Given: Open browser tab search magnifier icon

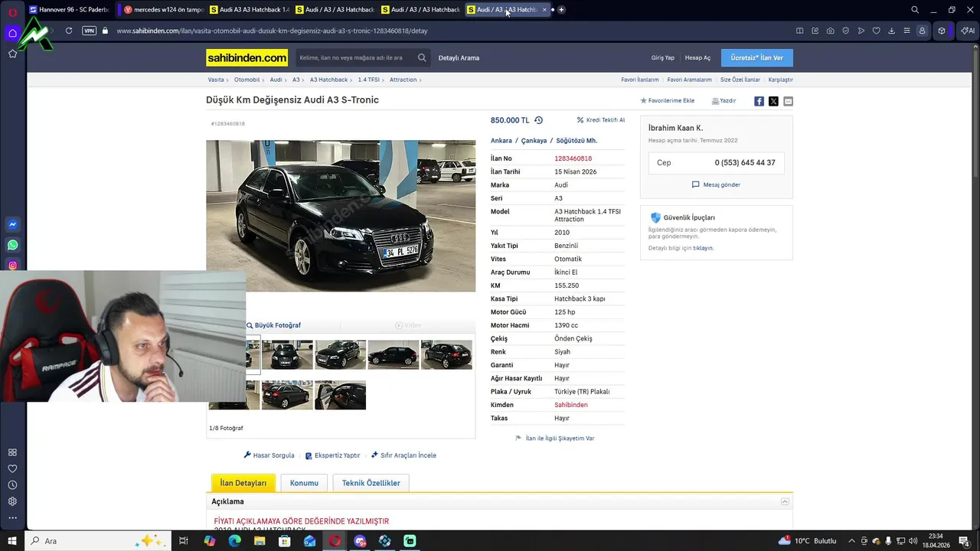Looking at the screenshot, I should click(915, 10).
